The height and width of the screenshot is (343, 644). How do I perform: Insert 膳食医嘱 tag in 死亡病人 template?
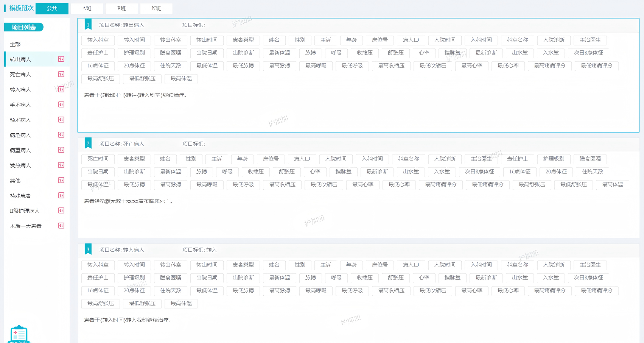590,159
